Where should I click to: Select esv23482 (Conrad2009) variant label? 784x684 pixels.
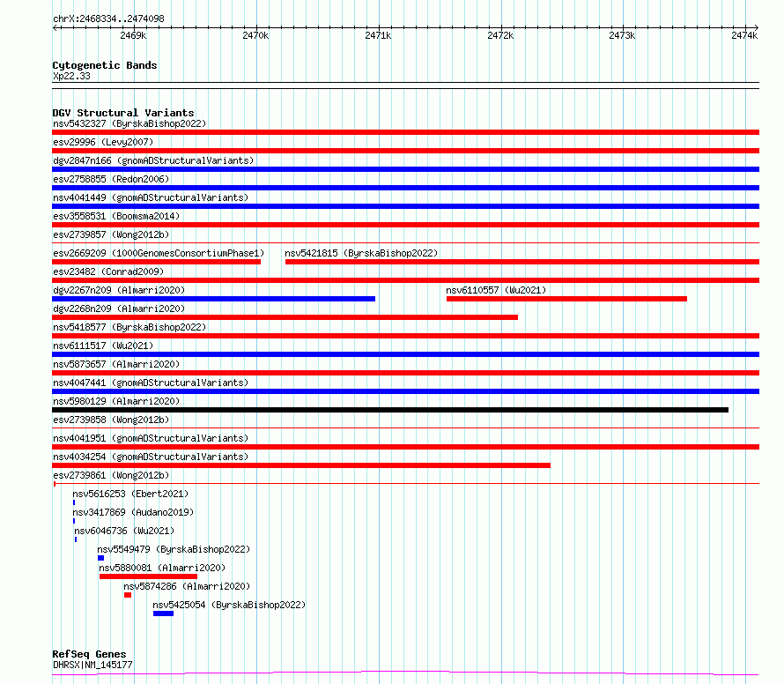pyautogui.click(x=108, y=271)
